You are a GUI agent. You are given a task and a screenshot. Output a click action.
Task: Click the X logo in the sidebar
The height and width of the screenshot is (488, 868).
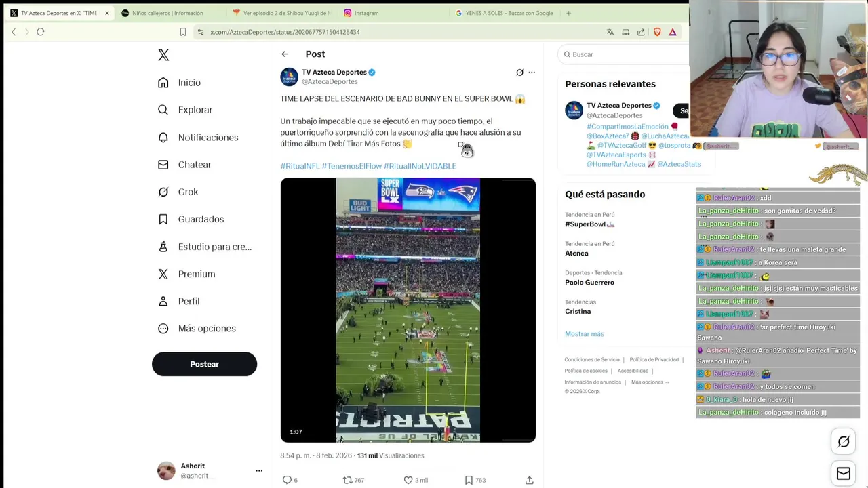pyautogui.click(x=163, y=55)
